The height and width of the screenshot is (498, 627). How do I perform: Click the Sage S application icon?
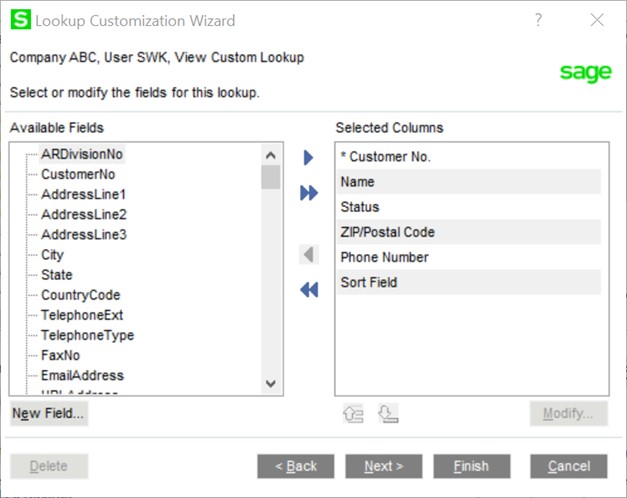[x=20, y=20]
